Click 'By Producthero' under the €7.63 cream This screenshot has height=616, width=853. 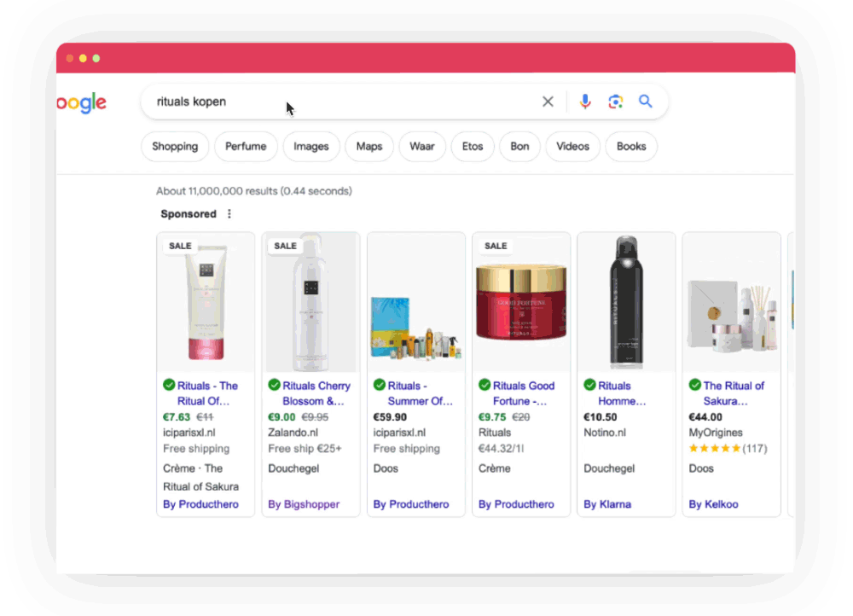coord(200,504)
